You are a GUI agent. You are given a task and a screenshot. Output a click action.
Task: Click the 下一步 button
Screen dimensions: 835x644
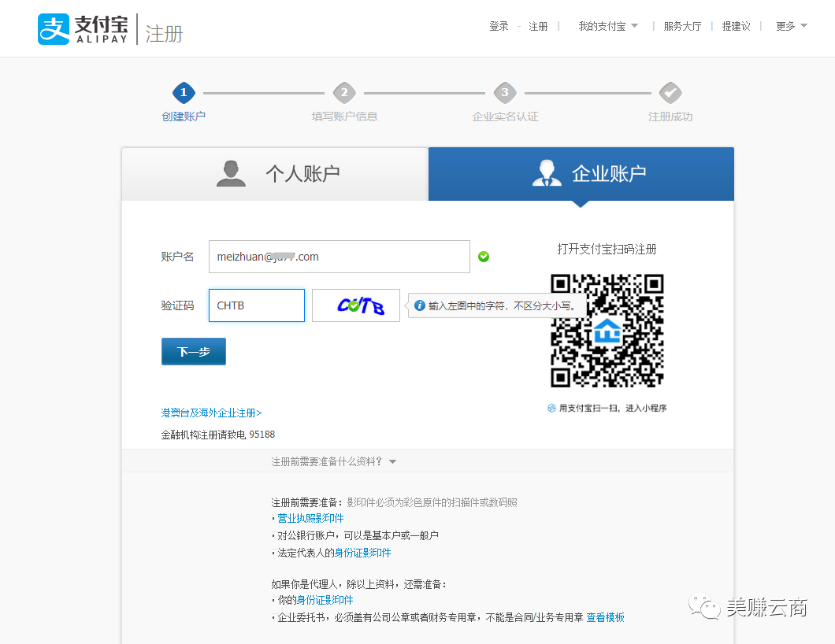coord(194,352)
